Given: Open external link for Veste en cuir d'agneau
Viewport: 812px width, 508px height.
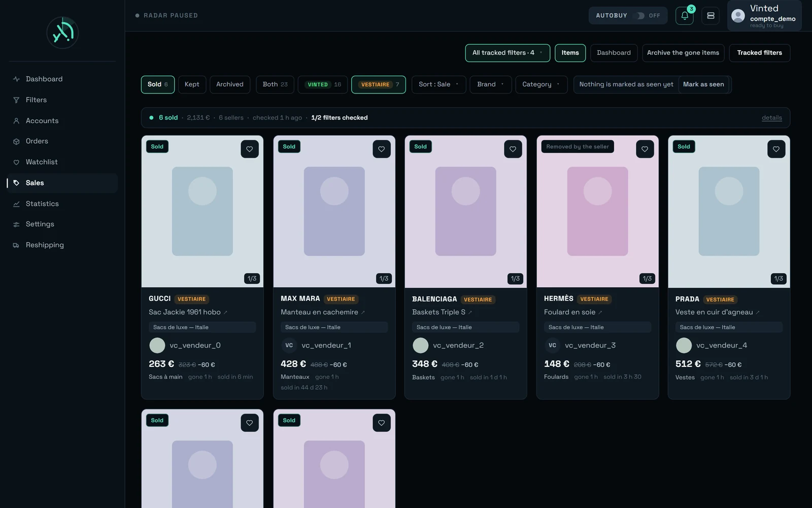Looking at the screenshot, I should click(x=758, y=312).
